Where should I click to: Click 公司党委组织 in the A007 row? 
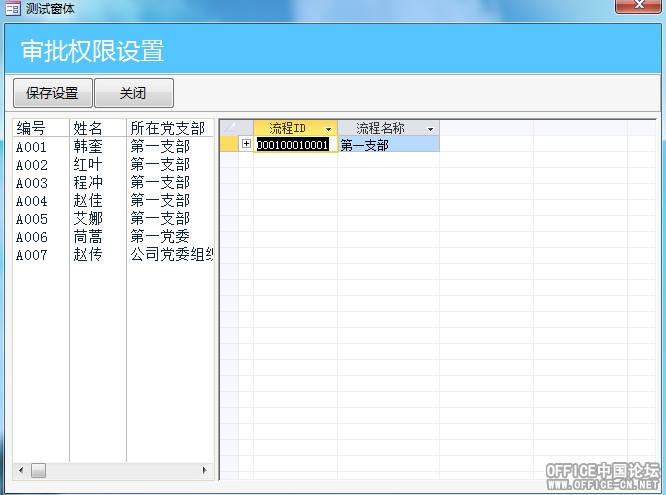point(172,255)
